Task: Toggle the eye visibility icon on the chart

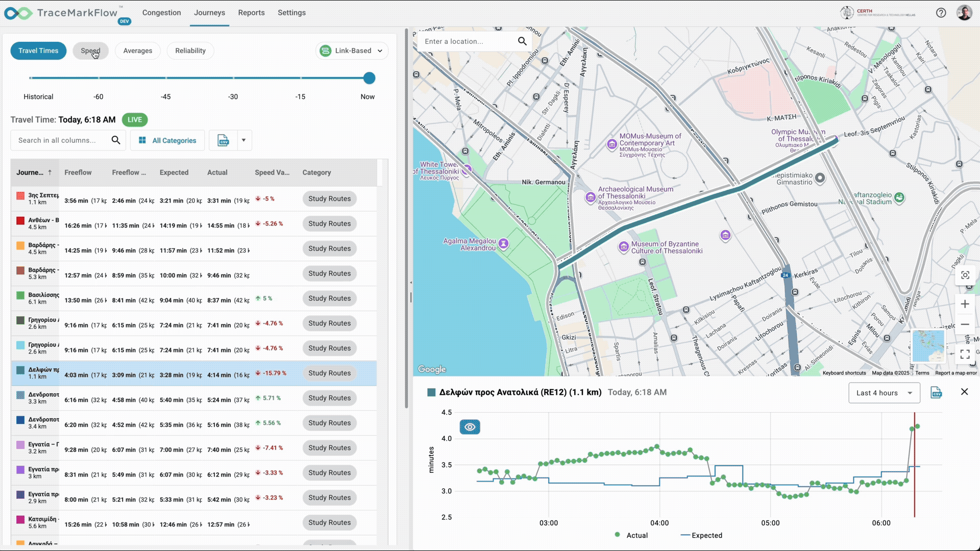Action: (470, 427)
